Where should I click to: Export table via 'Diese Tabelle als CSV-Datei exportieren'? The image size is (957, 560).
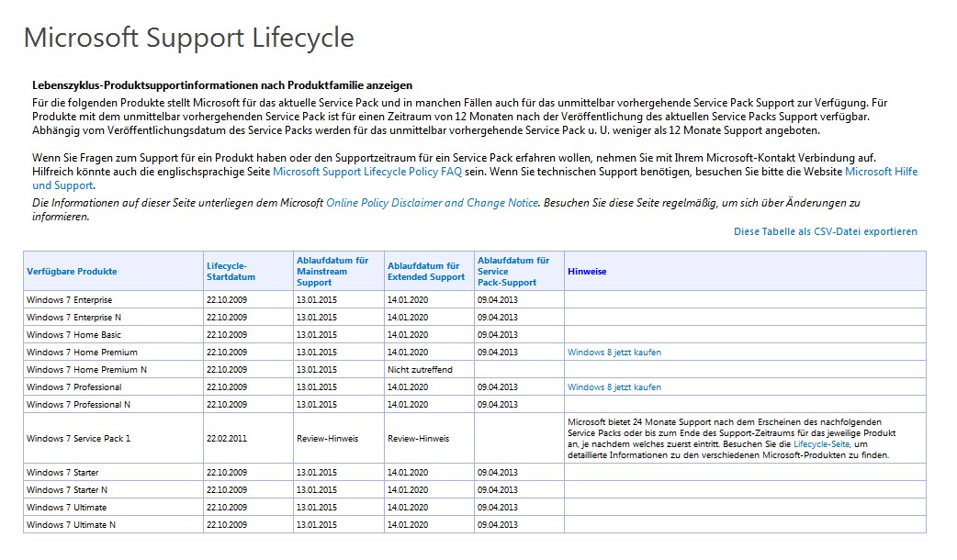(x=825, y=231)
